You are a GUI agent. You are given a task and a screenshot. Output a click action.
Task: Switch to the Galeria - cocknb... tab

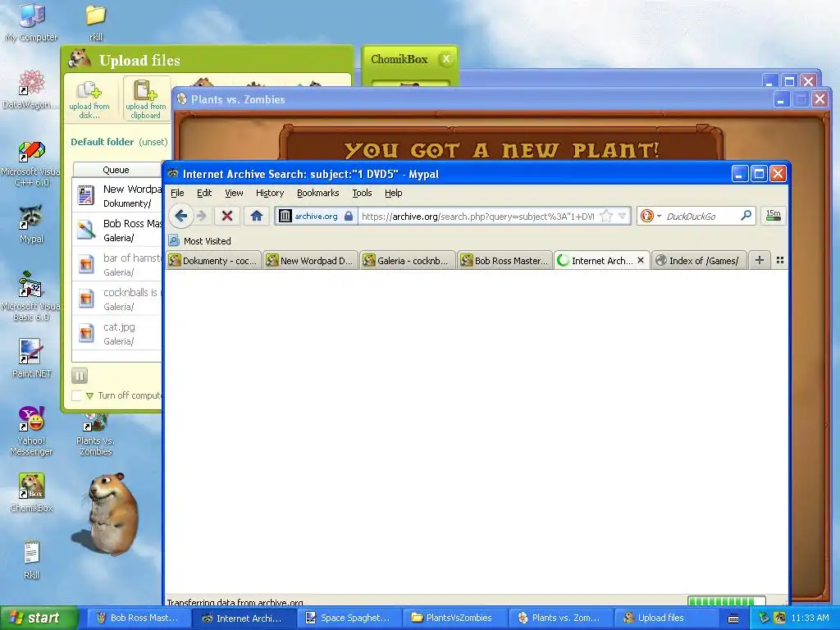[408, 260]
